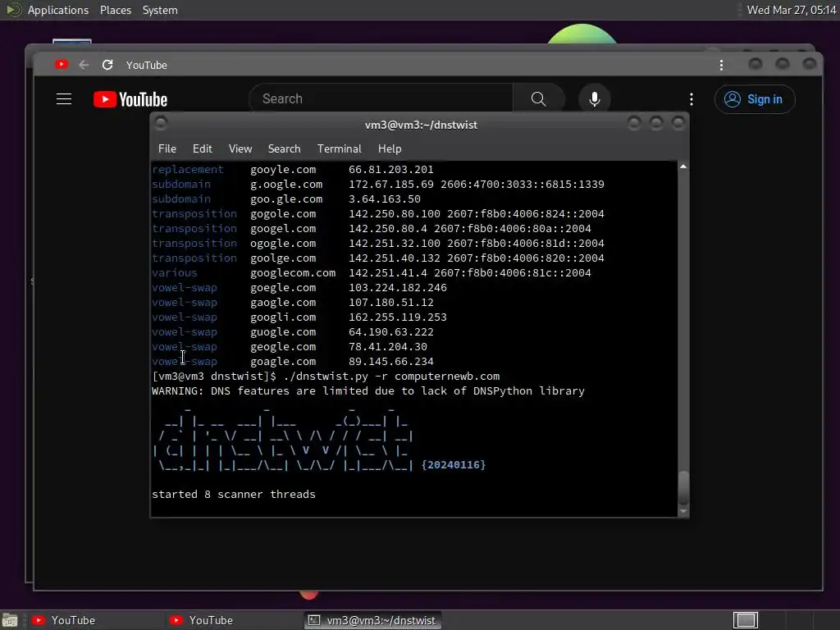This screenshot has width=840, height=630.
Task: Click the 'various' label in terminal
Action: coord(174,273)
